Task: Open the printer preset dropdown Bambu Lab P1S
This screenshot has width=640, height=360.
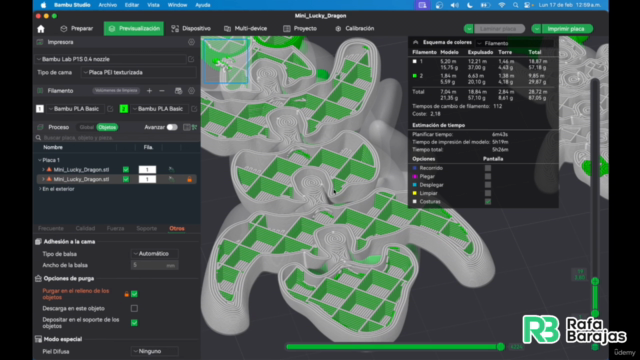Action: pos(111,59)
